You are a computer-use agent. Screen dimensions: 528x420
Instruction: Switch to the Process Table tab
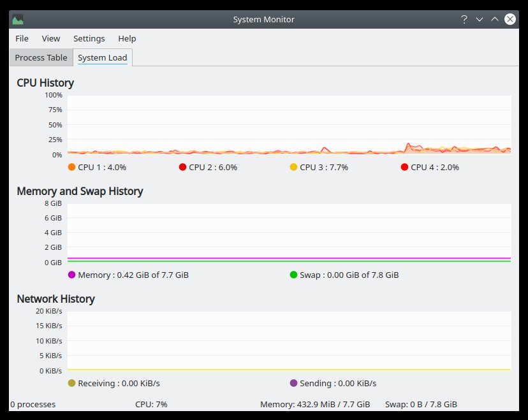[x=41, y=57]
